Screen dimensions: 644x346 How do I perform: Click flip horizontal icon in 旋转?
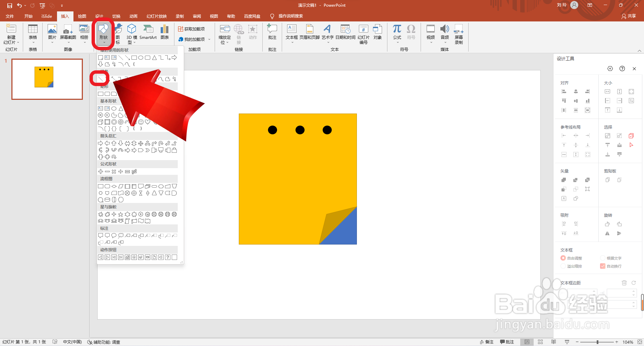coord(607,233)
